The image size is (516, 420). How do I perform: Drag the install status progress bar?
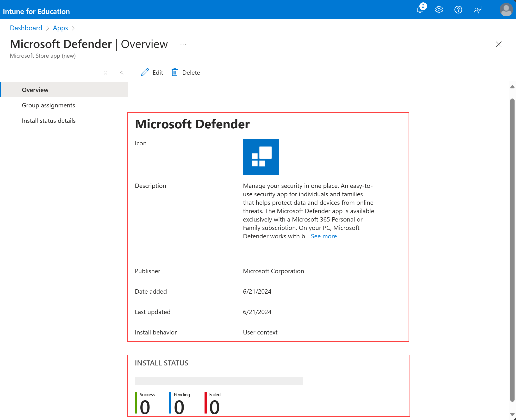coord(218,381)
